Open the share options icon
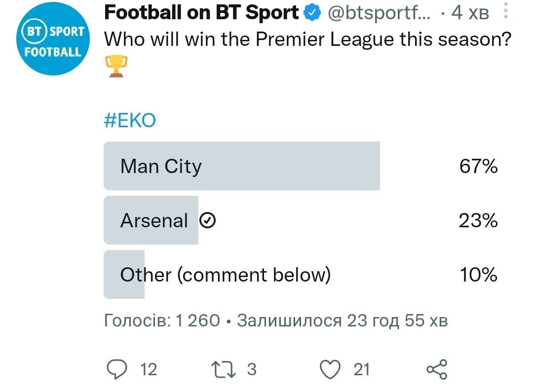The image size is (533, 392). (436, 369)
